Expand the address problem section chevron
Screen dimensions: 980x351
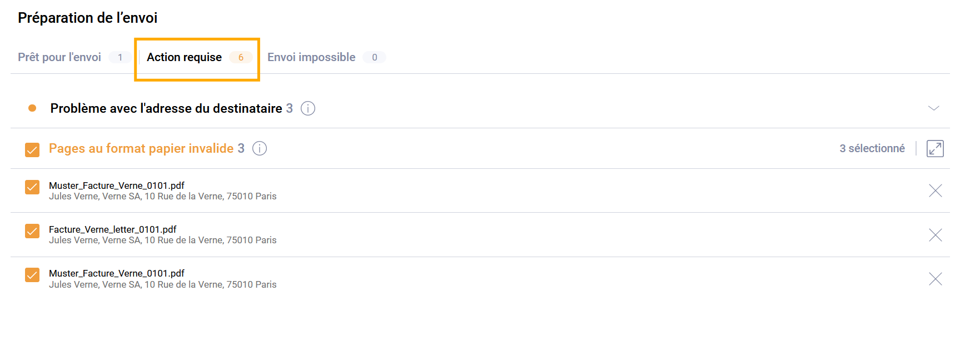[933, 108]
